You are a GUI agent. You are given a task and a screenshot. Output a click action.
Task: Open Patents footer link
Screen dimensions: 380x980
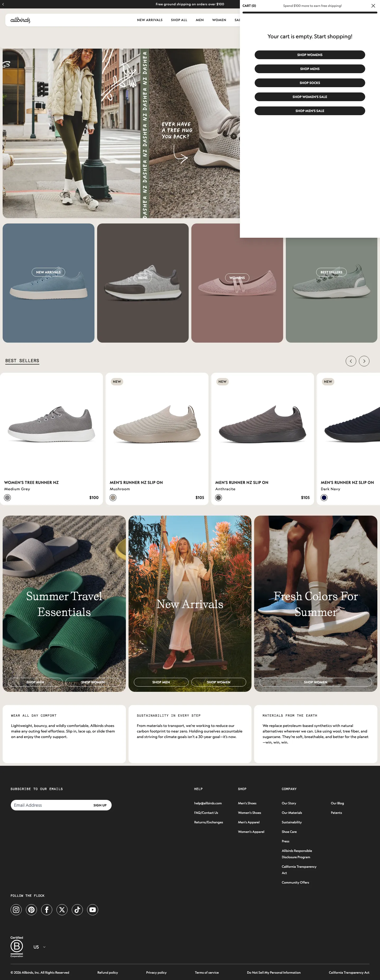(x=336, y=813)
